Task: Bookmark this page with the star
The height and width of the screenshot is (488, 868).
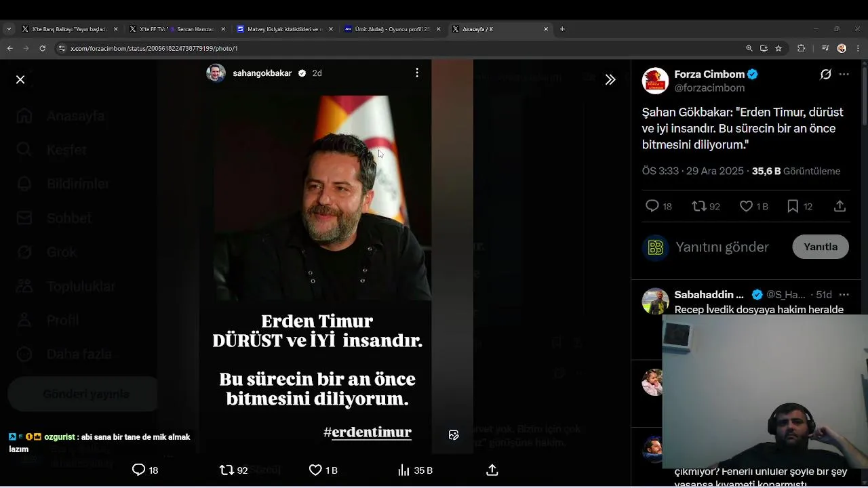Action: point(778,48)
